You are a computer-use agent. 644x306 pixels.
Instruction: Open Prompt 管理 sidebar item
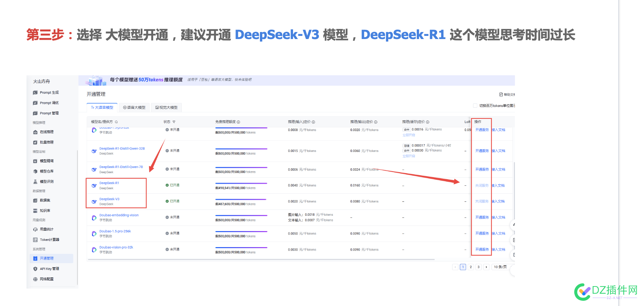tap(46, 113)
